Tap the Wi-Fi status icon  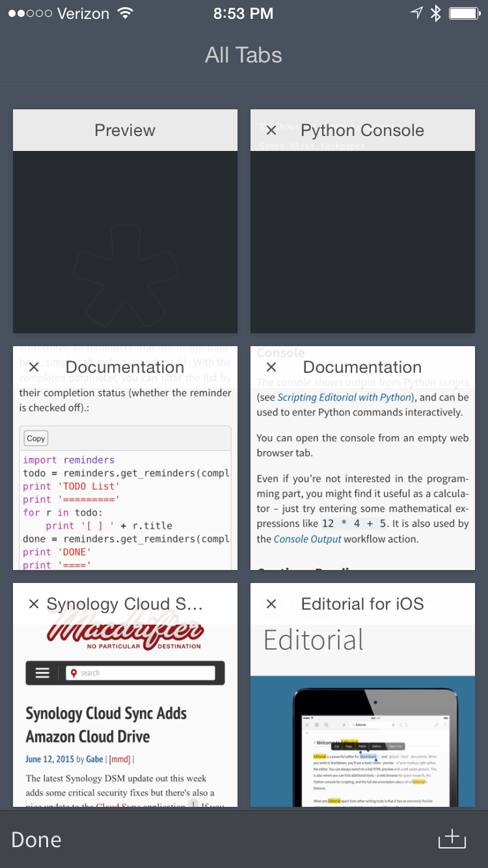coord(125,13)
